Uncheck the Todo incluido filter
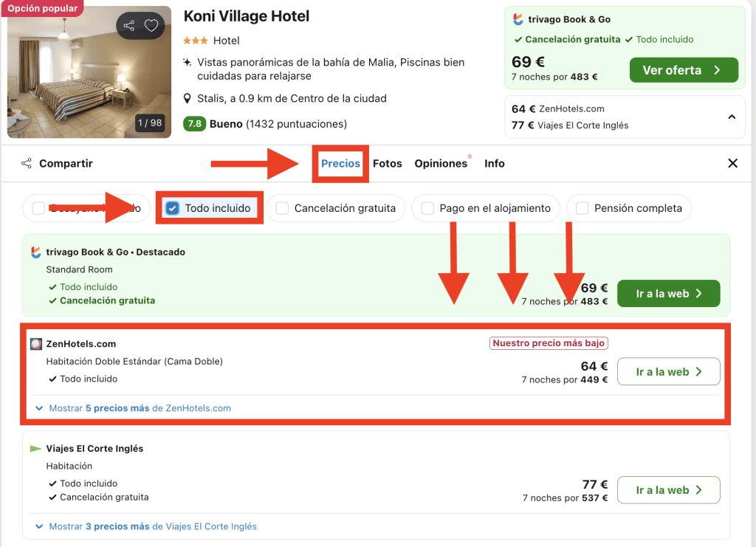 [172, 208]
